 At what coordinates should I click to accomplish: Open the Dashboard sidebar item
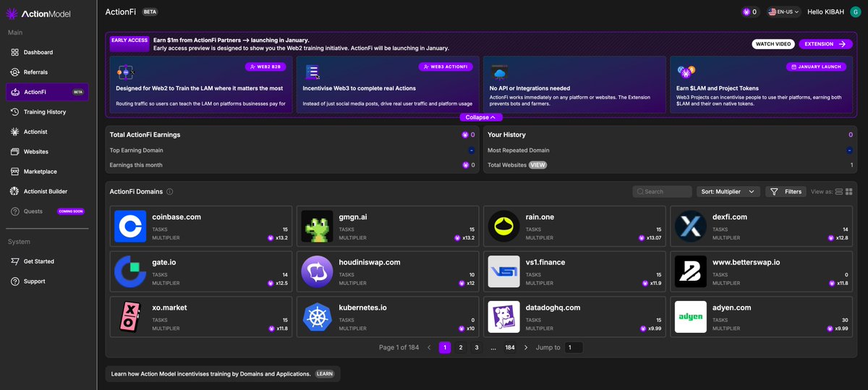[47, 52]
